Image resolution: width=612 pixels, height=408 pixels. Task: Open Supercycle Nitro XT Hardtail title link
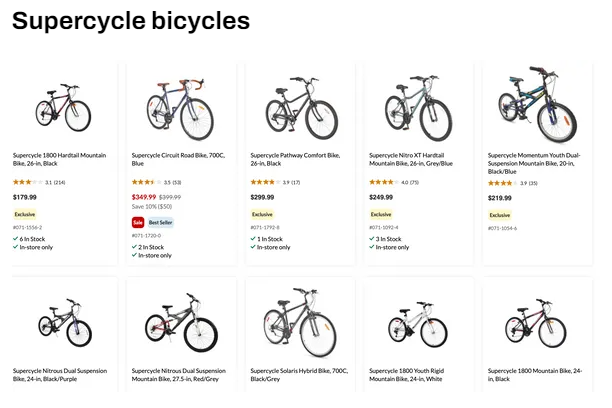coord(415,159)
